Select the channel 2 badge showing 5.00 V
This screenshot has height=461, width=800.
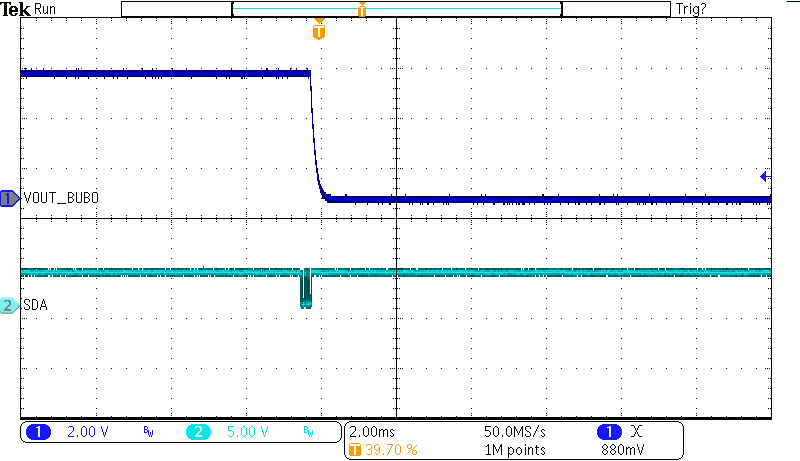click(198, 432)
